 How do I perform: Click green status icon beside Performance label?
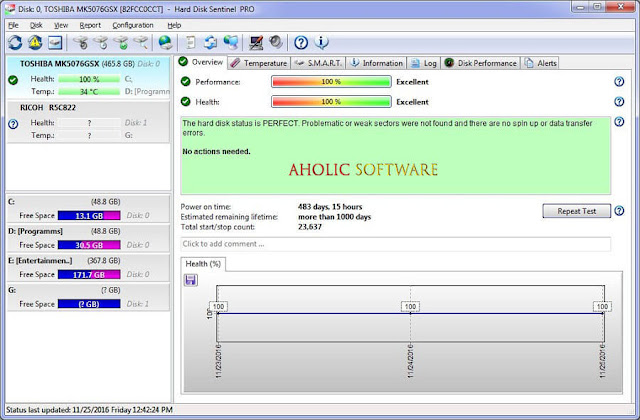point(186,82)
